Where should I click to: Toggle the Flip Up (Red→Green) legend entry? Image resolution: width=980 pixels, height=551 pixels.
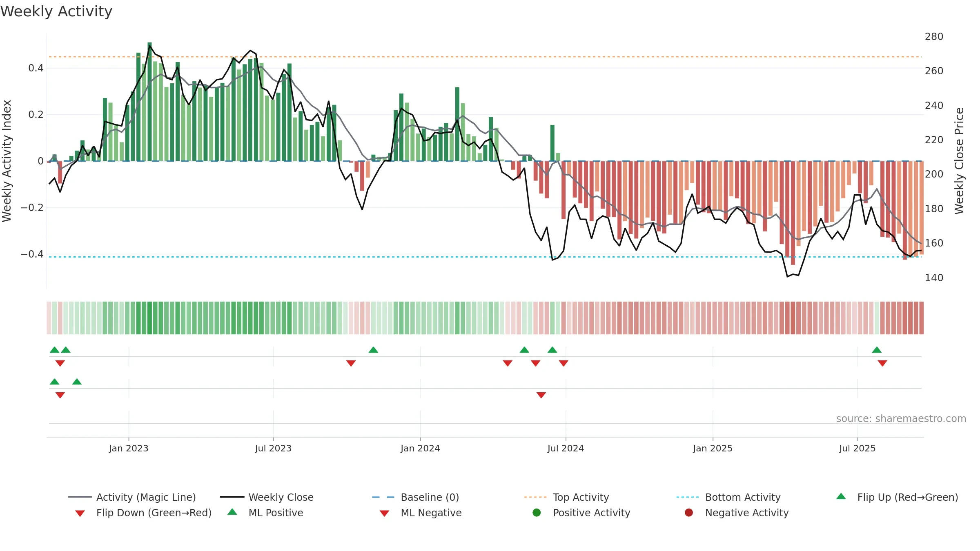(x=897, y=497)
